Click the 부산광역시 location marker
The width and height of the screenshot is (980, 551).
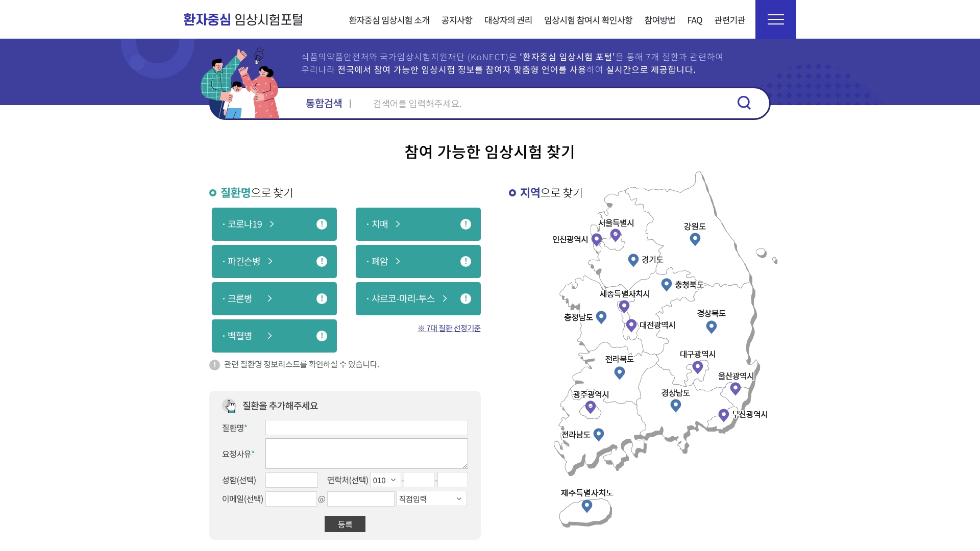click(723, 415)
